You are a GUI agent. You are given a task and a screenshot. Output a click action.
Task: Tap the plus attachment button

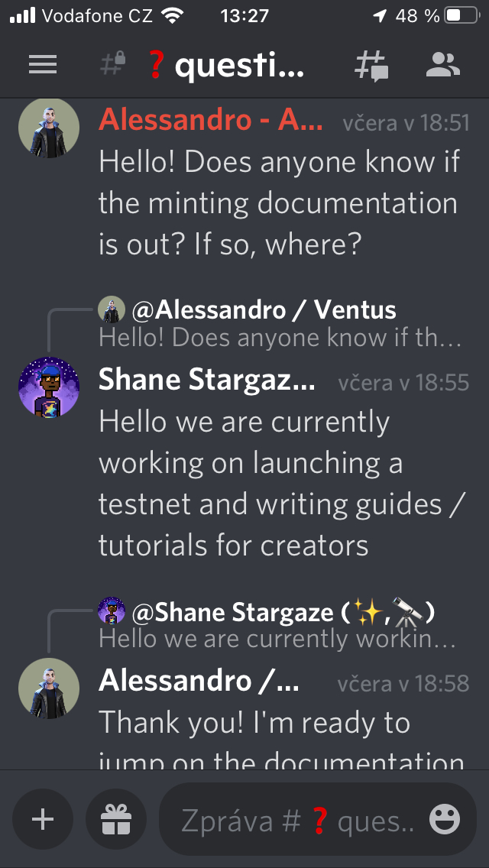click(43, 821)
